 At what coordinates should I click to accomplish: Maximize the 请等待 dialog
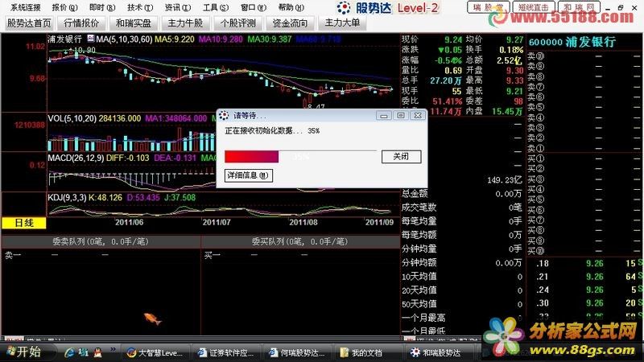[401, 116]
